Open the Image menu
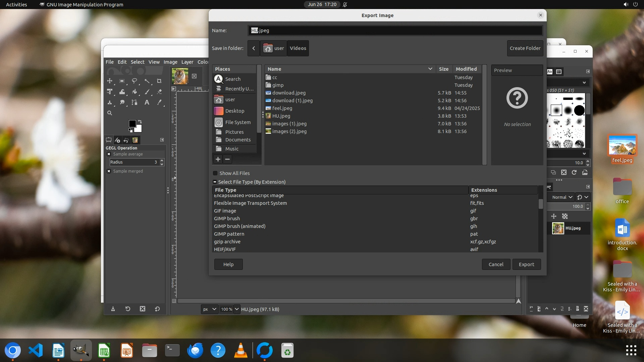Screen dimensions: 644x362 click(170, 62)
